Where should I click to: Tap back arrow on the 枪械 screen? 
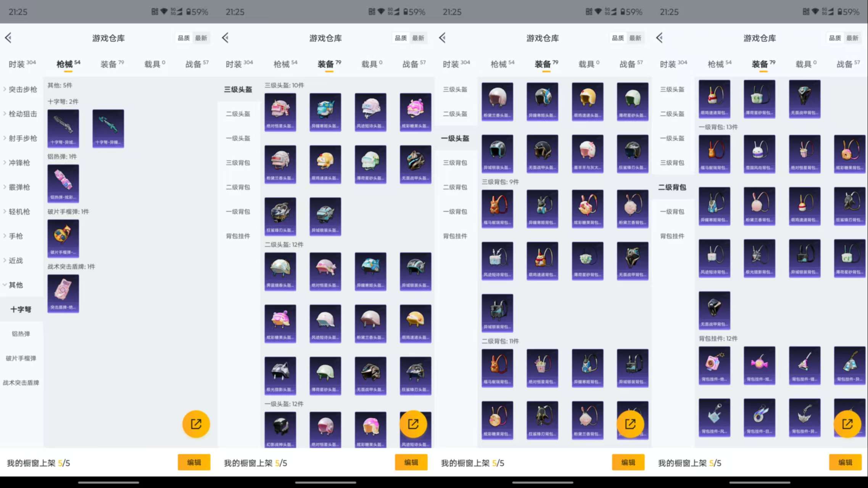pyautogui.click(x=8, y=38)
